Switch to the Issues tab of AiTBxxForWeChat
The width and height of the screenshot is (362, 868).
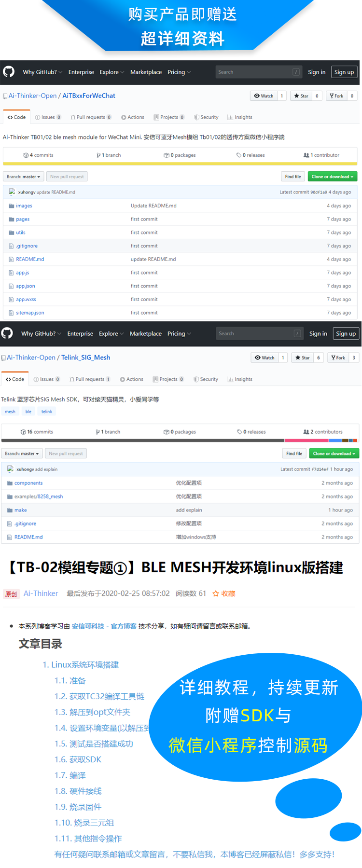coord(48,117)
